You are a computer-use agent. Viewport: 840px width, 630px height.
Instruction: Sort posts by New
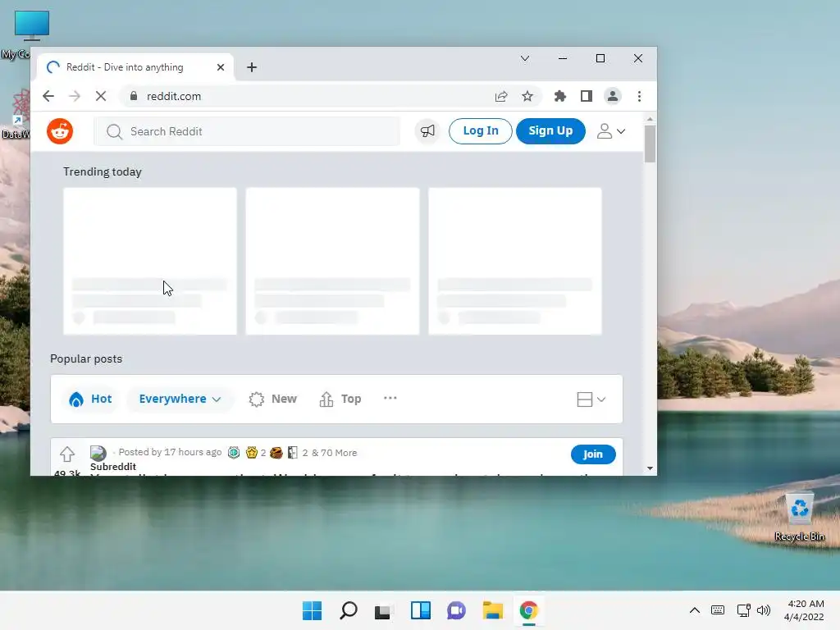click(x=272, y=399)
